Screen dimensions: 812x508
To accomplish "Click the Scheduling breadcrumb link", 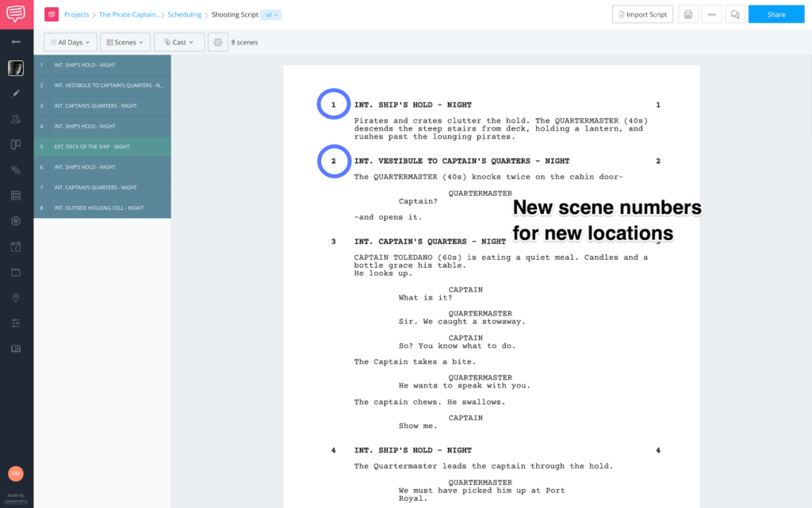I will tap(185, 14).
